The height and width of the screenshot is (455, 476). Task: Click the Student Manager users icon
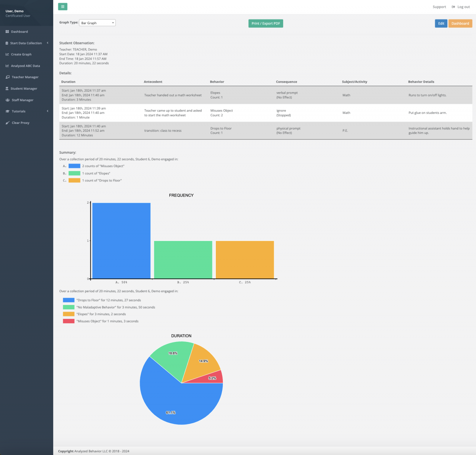point(7,88)
